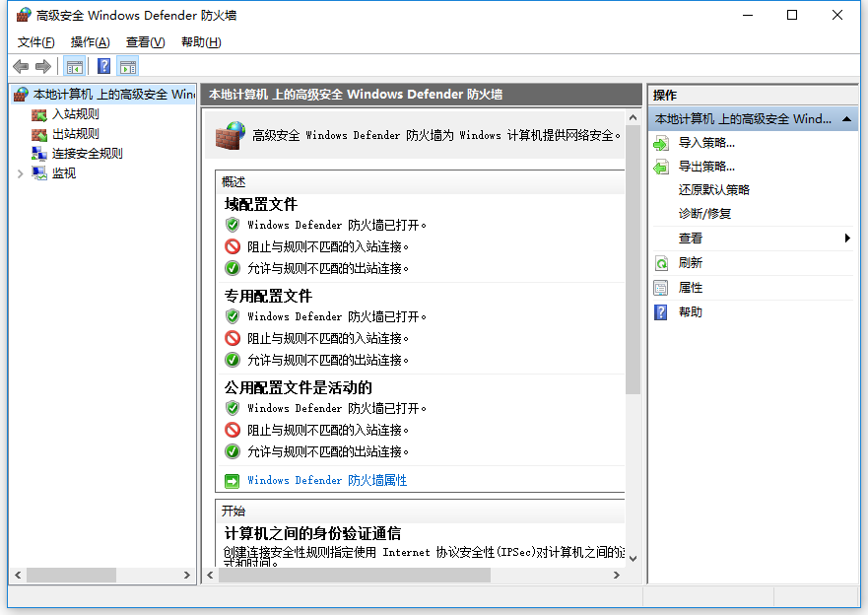This screenshot has height=615, width=868.
Task: Click the 域配置文件 heading
Action: tap(261, 204)
